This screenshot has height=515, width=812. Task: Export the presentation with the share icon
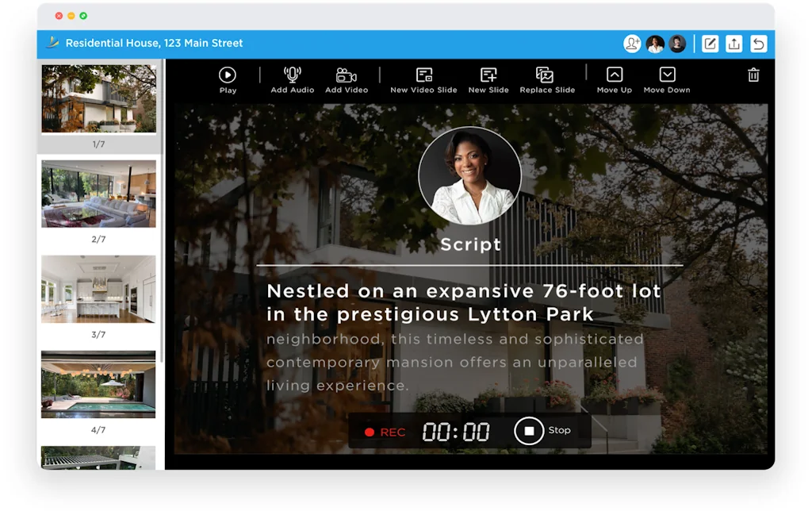pos(734,44)
